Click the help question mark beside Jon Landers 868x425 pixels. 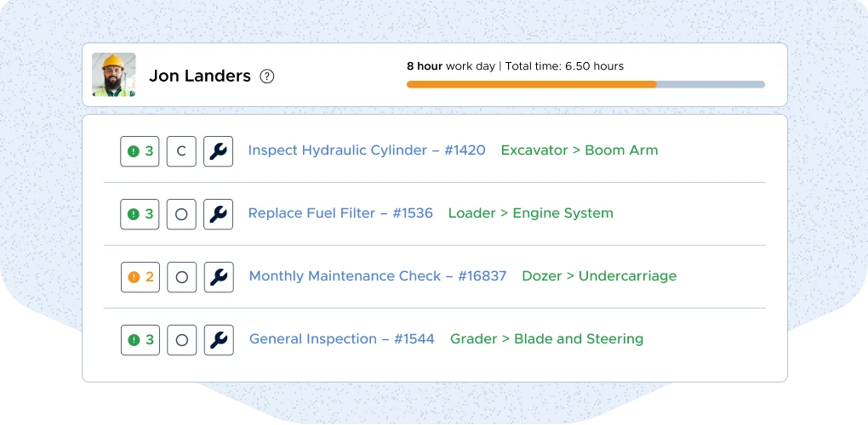(x=267, y=76)
